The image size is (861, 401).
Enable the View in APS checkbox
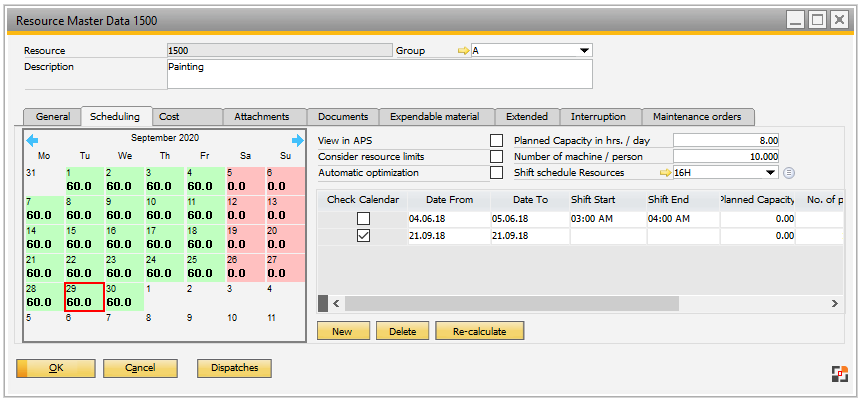click(497, 141)
